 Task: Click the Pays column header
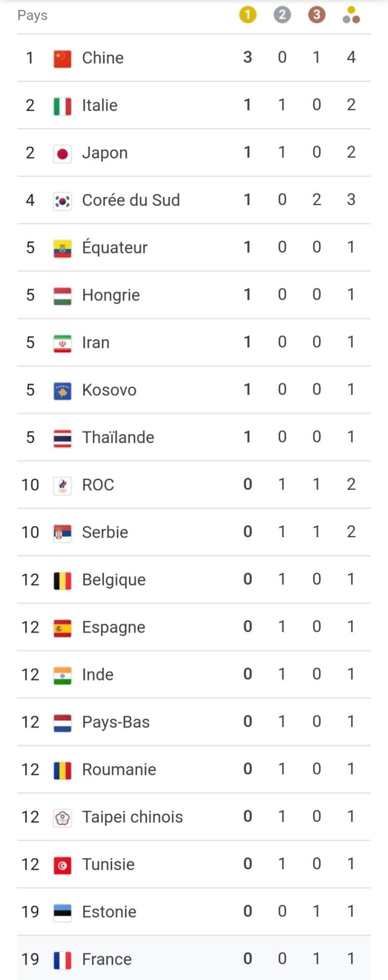click(32, 15)
